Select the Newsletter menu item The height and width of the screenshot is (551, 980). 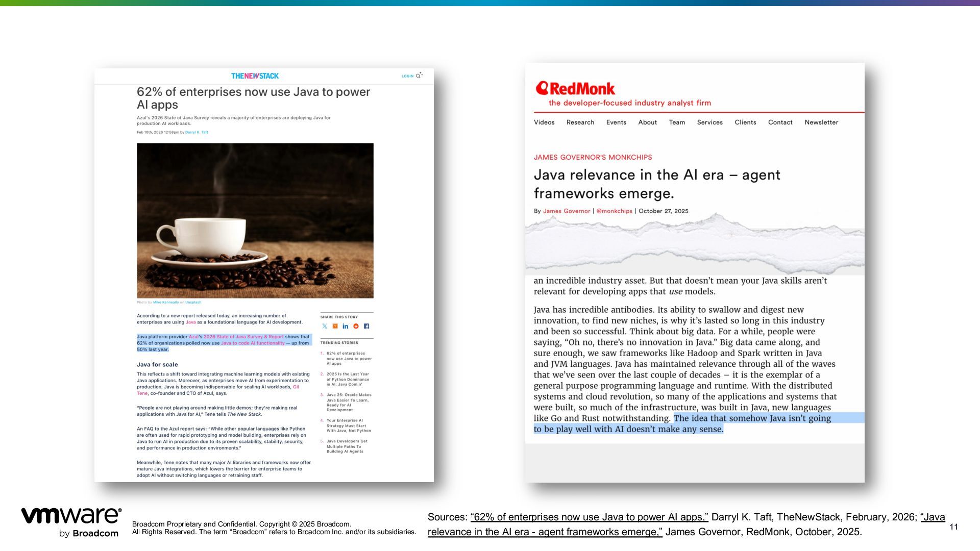click(821, 122)
